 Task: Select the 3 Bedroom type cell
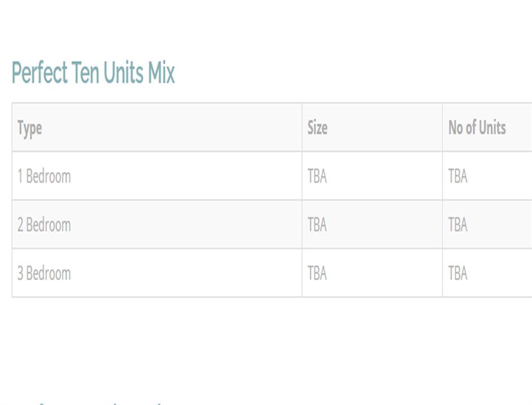pyautogui.click(x=44, y=273)
